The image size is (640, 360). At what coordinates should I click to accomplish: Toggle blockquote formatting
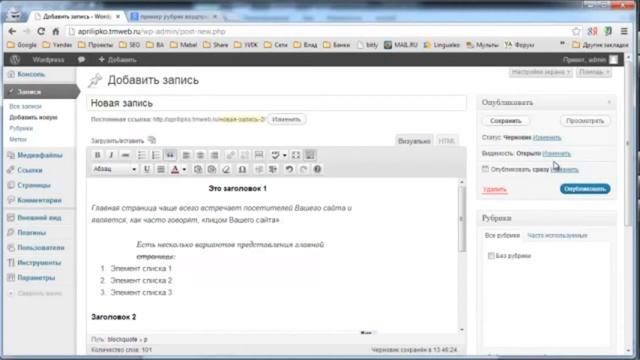(170, 155)
